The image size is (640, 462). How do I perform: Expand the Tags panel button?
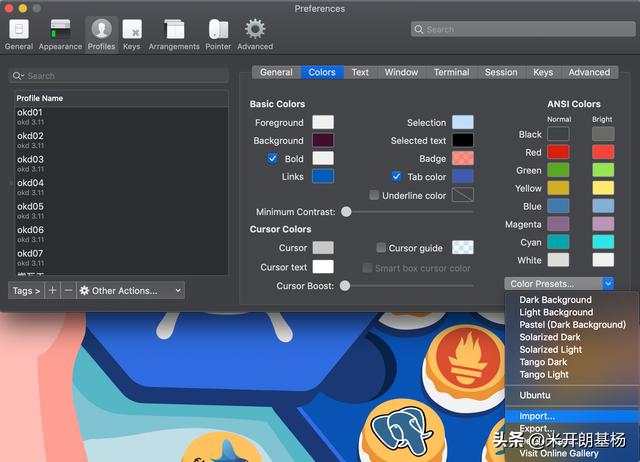pos(26,291)
